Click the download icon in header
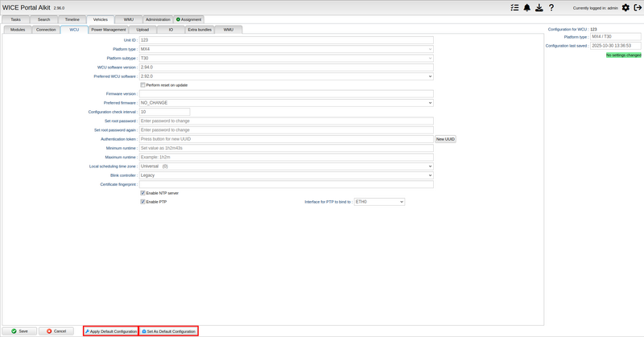644x337 pixels. click(539, 7)
